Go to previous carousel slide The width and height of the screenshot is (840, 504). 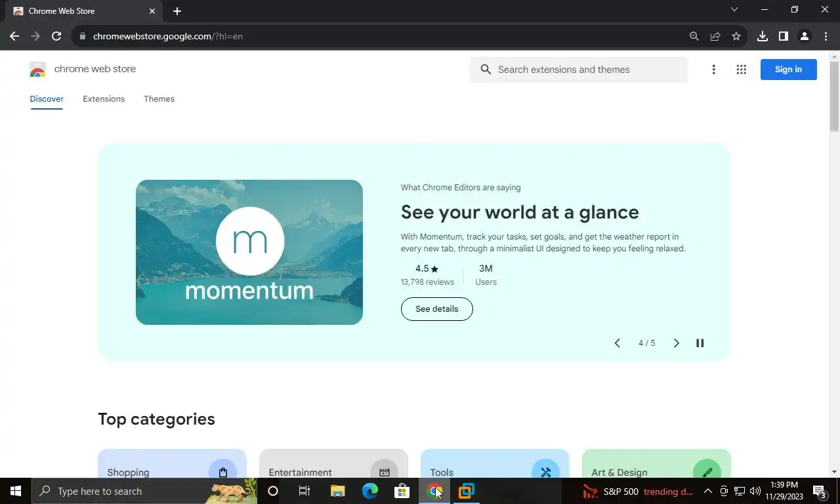[617, 343]
